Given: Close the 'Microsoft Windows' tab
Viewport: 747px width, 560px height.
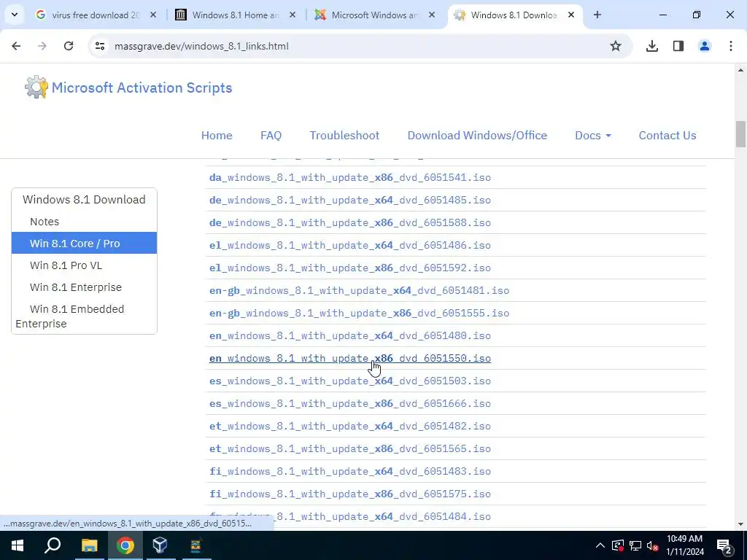Looking at the screenshot, I should click(x=432, y=15).
